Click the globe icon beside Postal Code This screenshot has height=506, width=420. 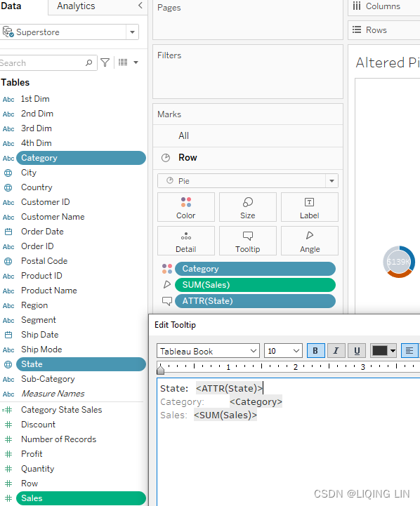[x=8, y=261]
